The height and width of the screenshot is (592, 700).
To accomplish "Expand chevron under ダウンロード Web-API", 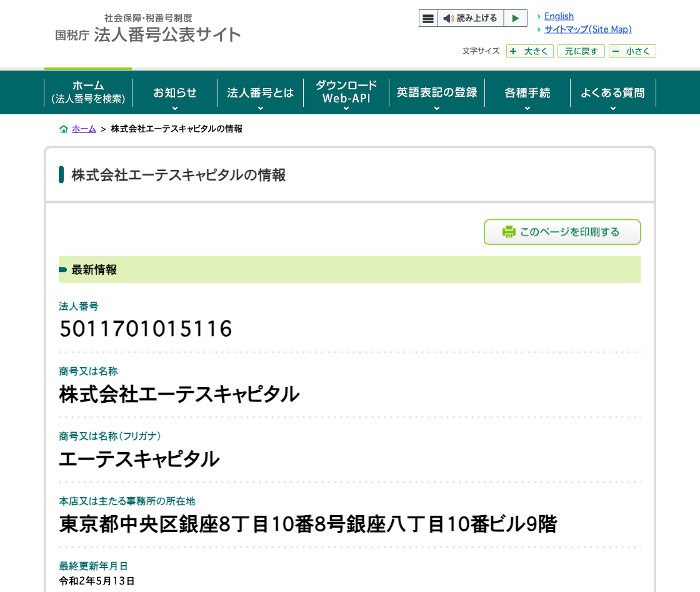I will tap(346, 108).
